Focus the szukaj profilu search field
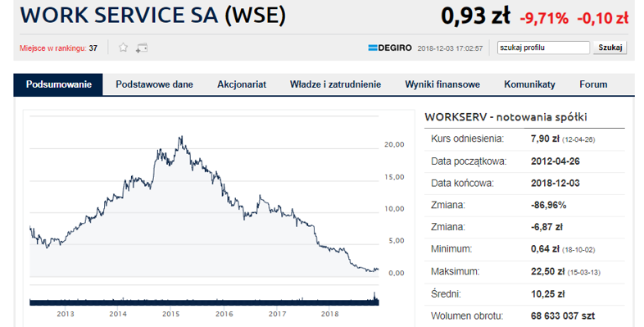 tap(543, 48)
